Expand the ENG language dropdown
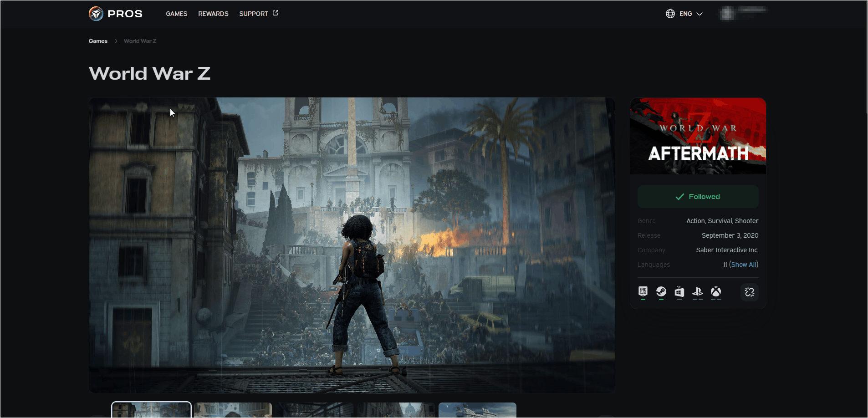The width and height of the screenshot is (868, 418). (x=691, y=14)
